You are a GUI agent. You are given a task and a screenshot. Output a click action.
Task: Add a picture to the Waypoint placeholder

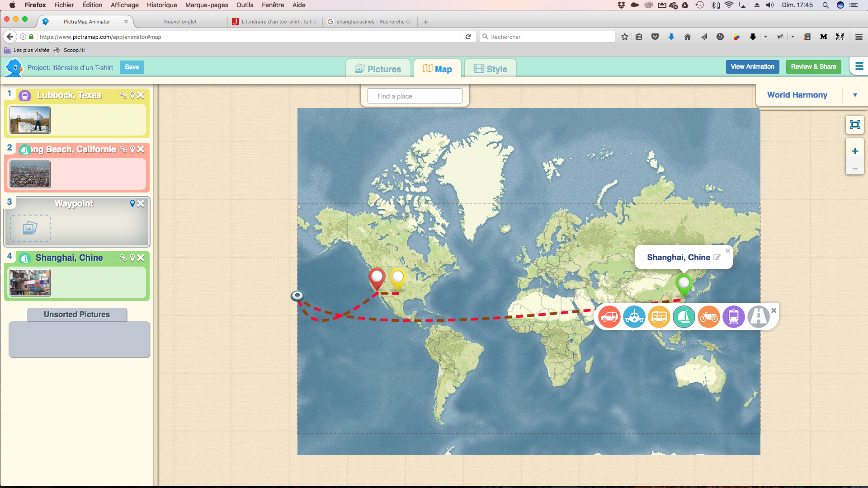point(30,228)
